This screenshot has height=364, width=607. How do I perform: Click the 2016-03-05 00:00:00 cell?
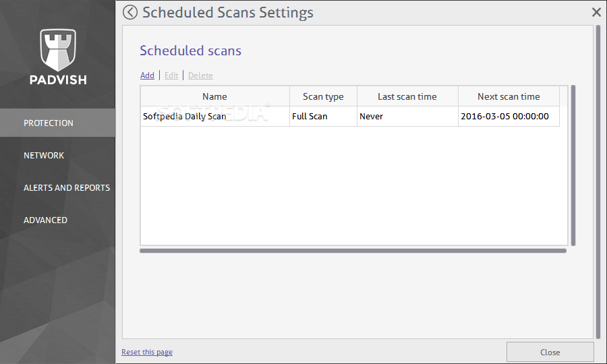509,117
